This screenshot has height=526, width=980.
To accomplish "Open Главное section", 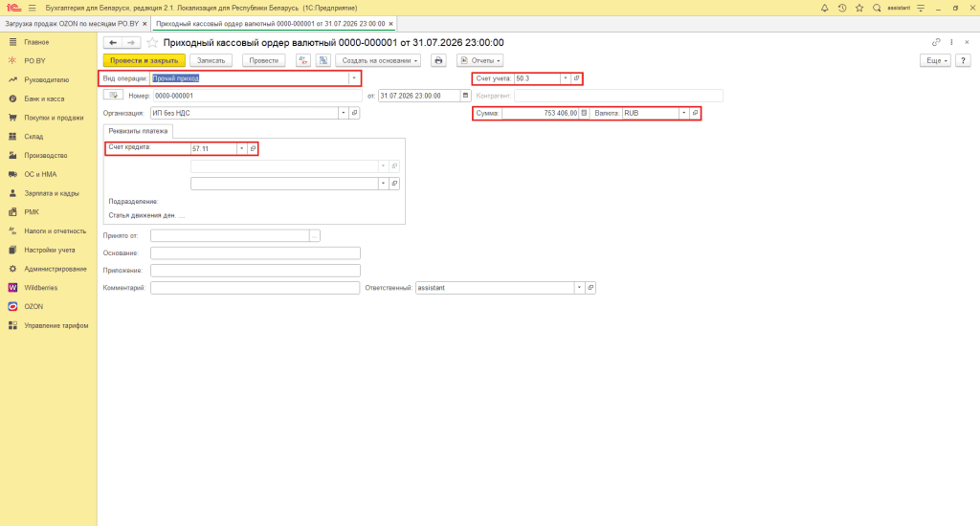I will pos(37,42).
